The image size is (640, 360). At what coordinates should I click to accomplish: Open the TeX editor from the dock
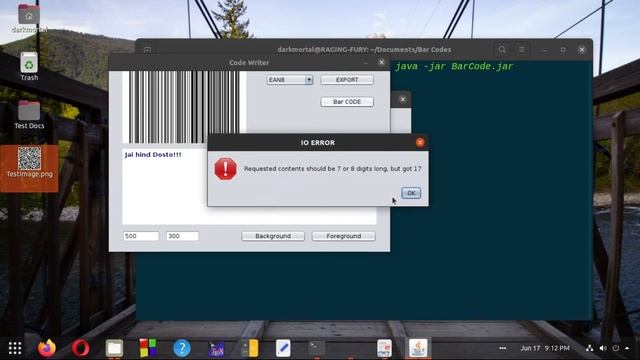point(216,349)
